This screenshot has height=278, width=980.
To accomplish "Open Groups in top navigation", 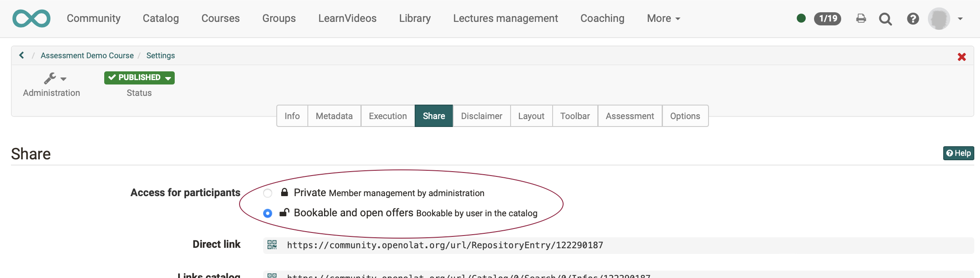I will point(279,18).
